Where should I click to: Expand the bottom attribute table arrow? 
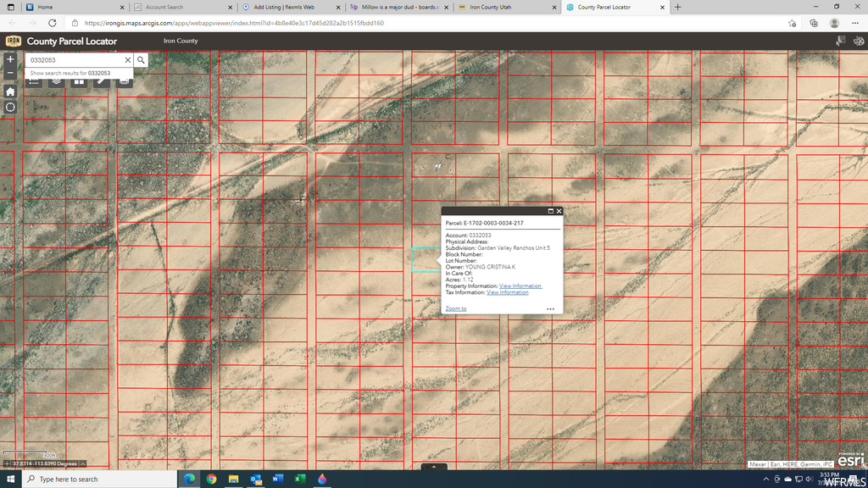pos(434,466)
